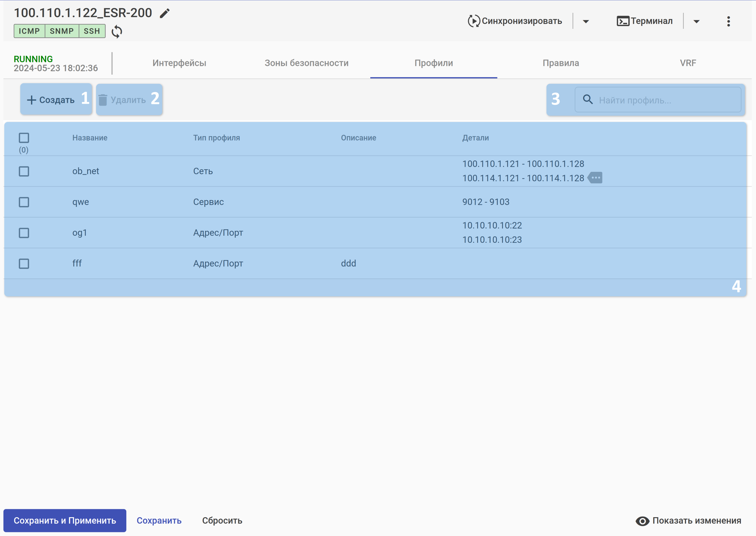The image size is (756, 536).
Task: Tick the qwe profile checkbox
Action: (x=24, y=202)
